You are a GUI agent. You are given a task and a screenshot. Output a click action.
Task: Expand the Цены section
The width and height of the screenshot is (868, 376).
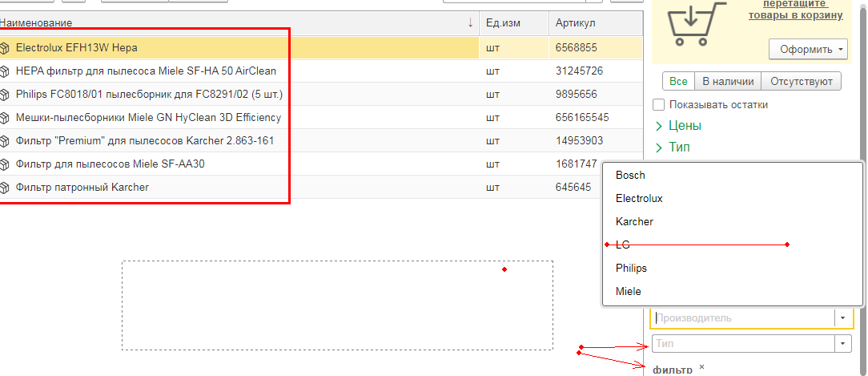659,126
